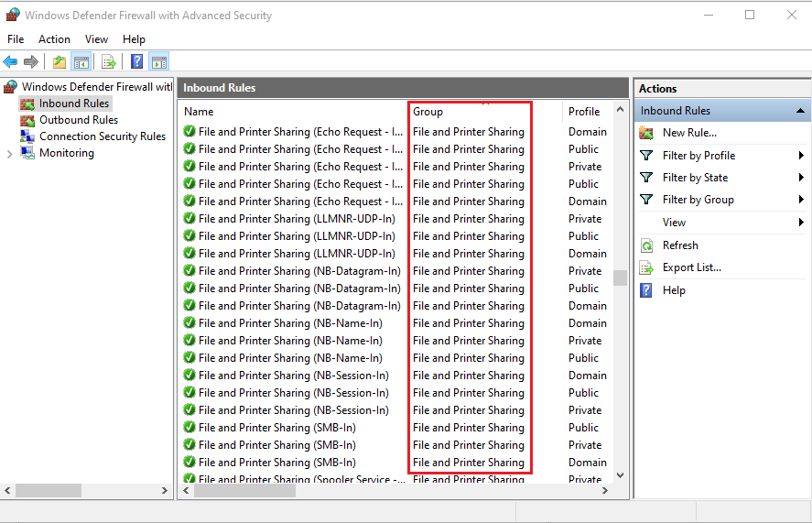
Task: Select Outbound Rules in the tree
Action: 78,120
